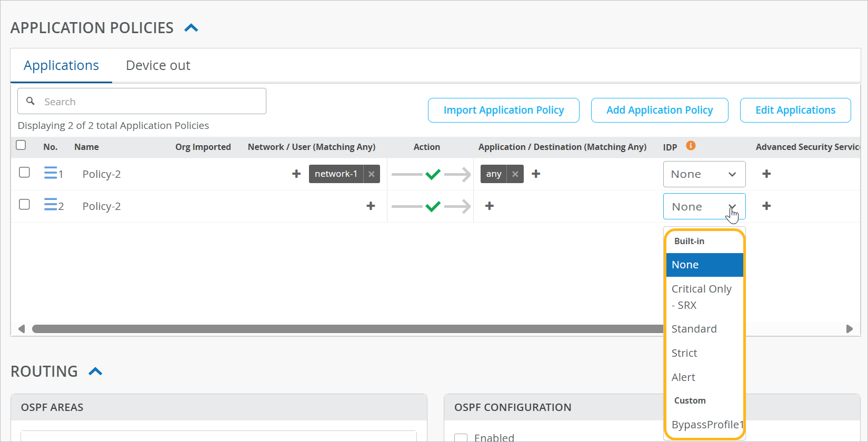The image size is (868, 442).
Task: Collapse the Application Policies section
Action: (191, 28)
